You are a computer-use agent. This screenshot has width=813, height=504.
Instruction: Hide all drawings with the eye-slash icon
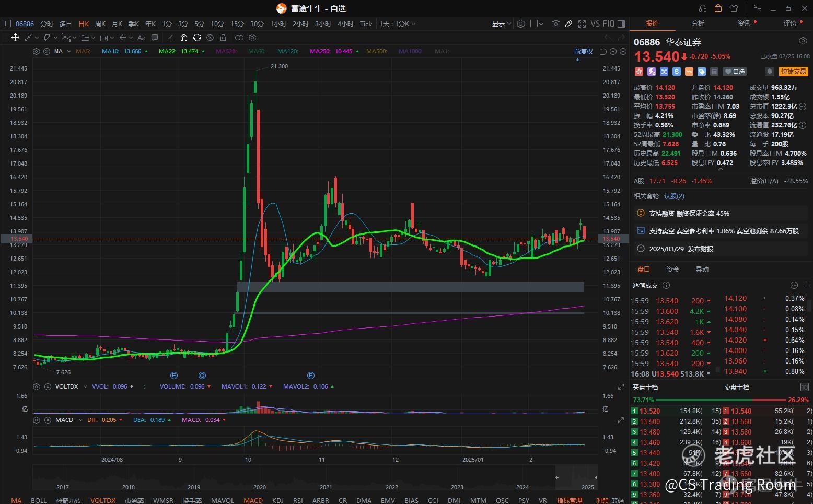(x=210, y=38)
